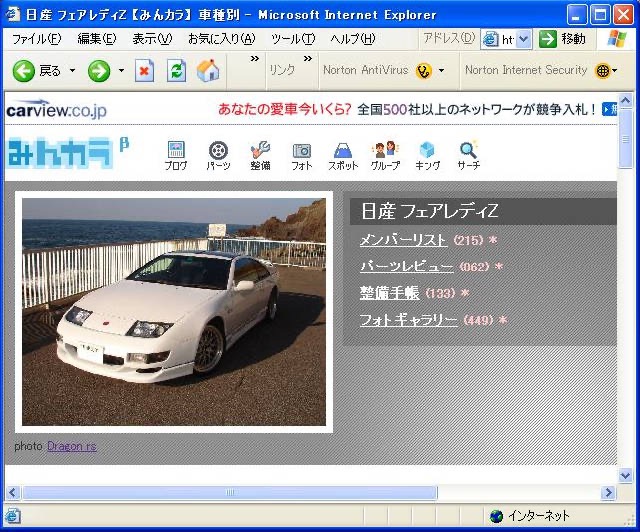Screen dimensions: 640x532
Task: Click the IE icon in title bar
Action: [13, 14]
